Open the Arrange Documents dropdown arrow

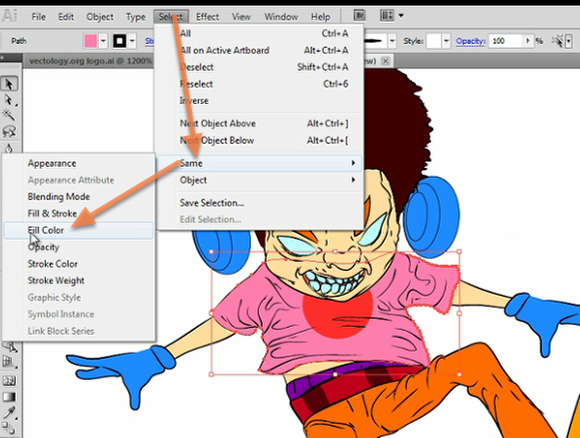(401, 16)
